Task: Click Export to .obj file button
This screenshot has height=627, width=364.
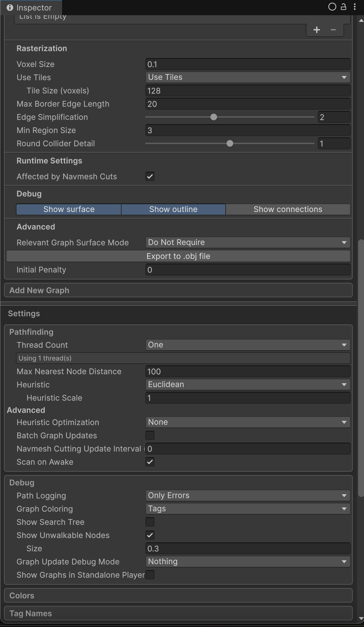Action: tap(178, 256)
